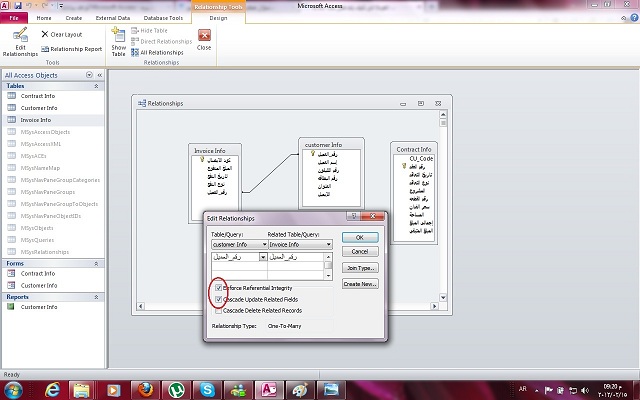Image resolution: width=640 pixels, height=400 pixels.
Task: Expand the Invoice Info Related Table dropdown
Action: pyautogui.click(x=329, y=244)
